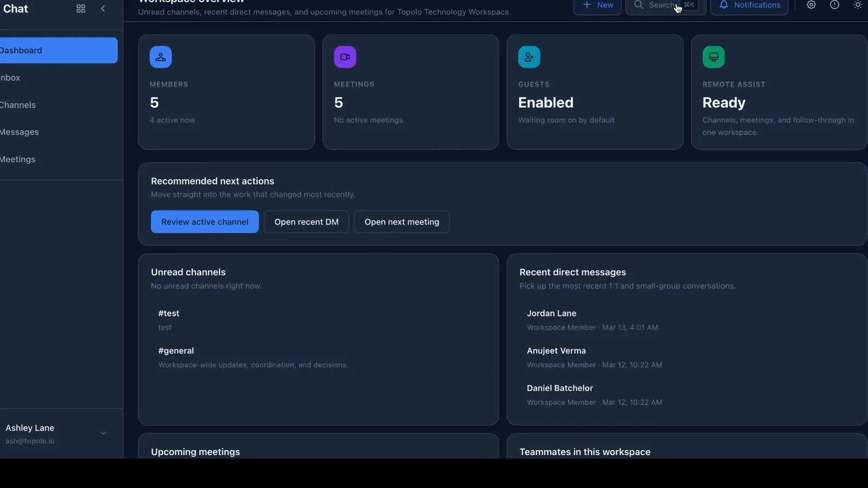The height and width of the screenshot is (488, 868).
Task: Click the help info icon in the header
Action: pyautogui.click(x=834, y=5)
